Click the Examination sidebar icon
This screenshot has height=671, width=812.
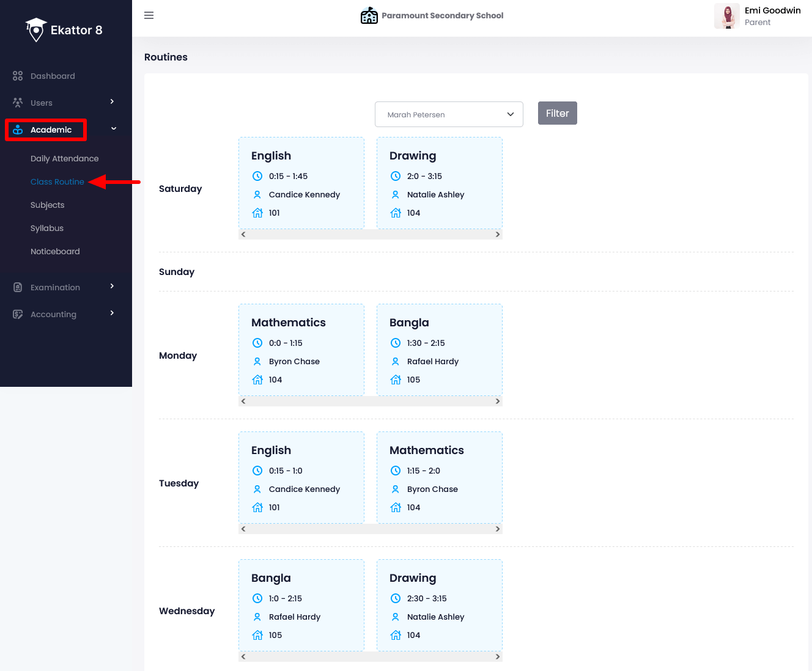(x=18, y=287)
